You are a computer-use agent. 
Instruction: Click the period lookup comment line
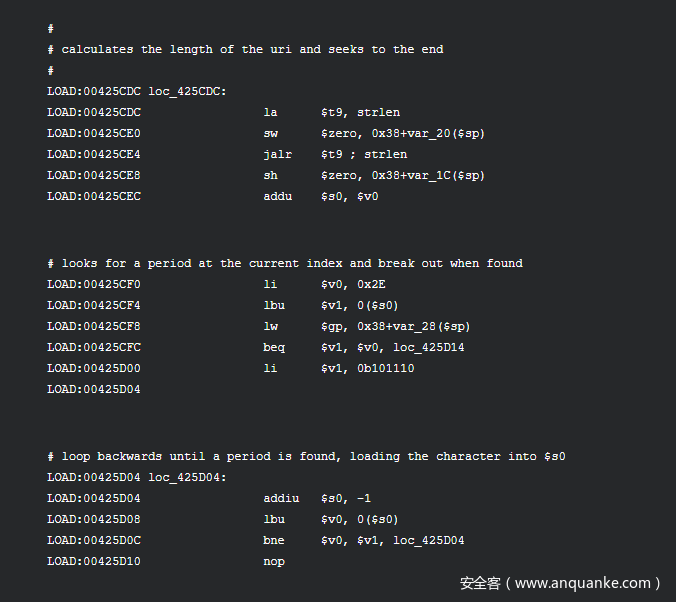(x=285, y=263)
